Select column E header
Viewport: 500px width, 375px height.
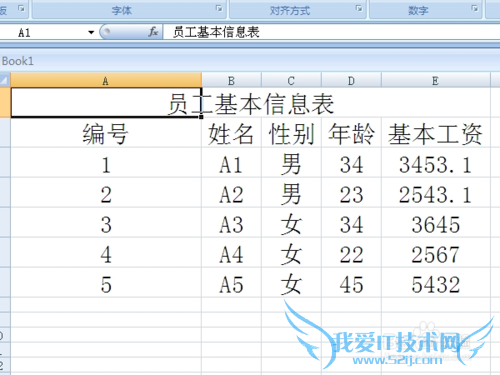[436, 80]
